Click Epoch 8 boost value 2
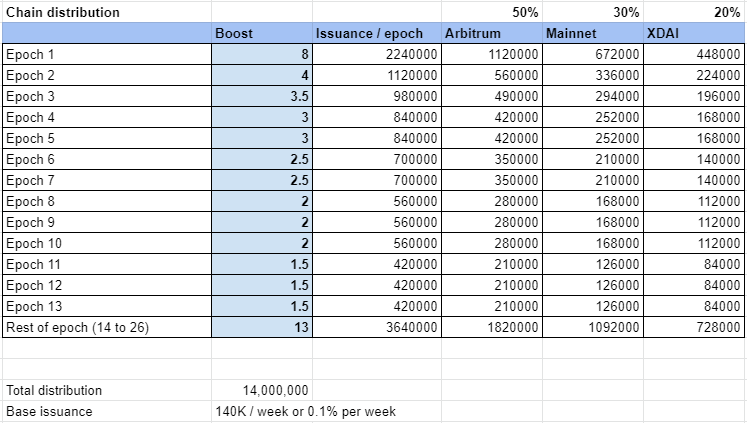747x423 pixels. pos(262,201)
